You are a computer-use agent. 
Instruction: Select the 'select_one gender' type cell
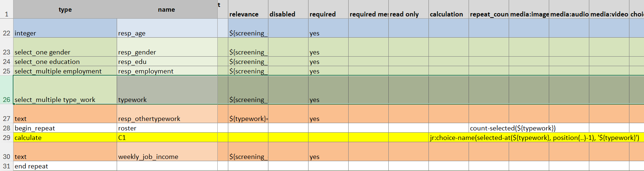[x=65, y=47]
